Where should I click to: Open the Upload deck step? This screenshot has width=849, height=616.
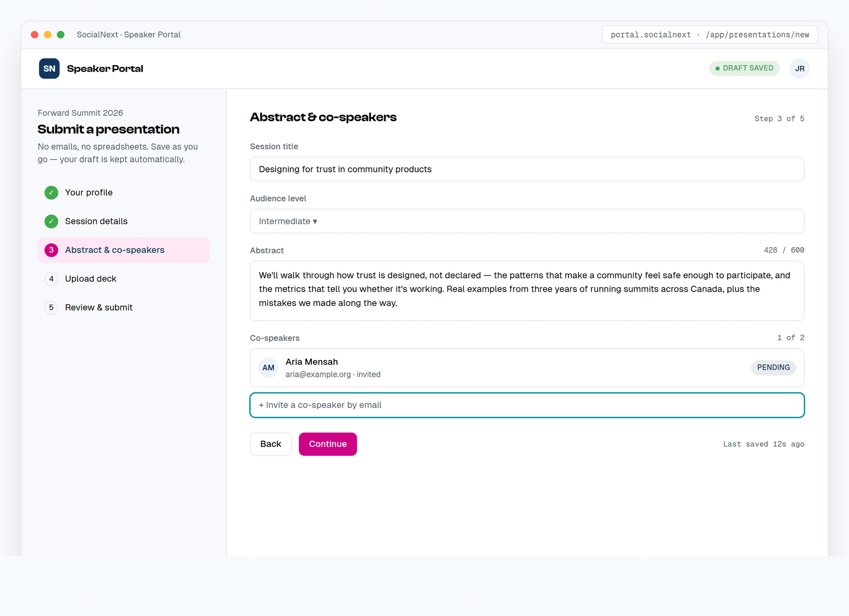[123, 279]
